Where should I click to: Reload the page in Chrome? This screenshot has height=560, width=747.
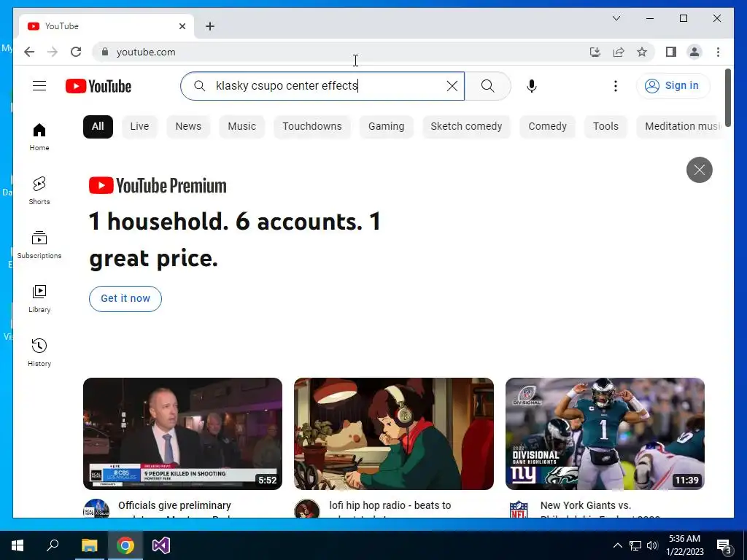tap(76, 52)
